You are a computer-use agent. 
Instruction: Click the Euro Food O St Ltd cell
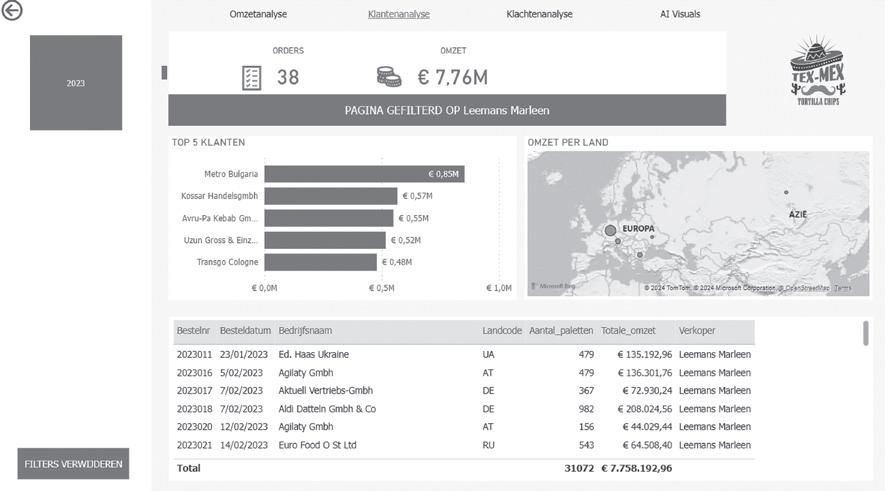[x=317, y=445]
